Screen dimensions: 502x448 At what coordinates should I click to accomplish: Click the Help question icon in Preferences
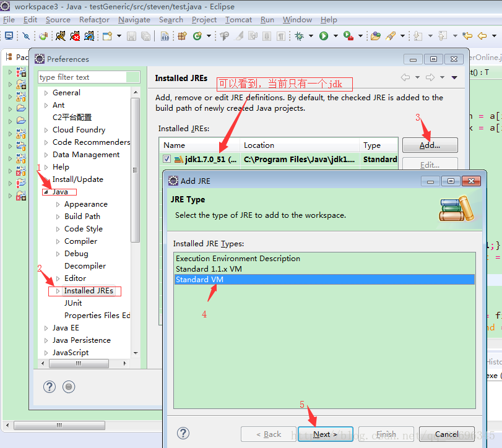pyautogui.click(x=50, y=387)
